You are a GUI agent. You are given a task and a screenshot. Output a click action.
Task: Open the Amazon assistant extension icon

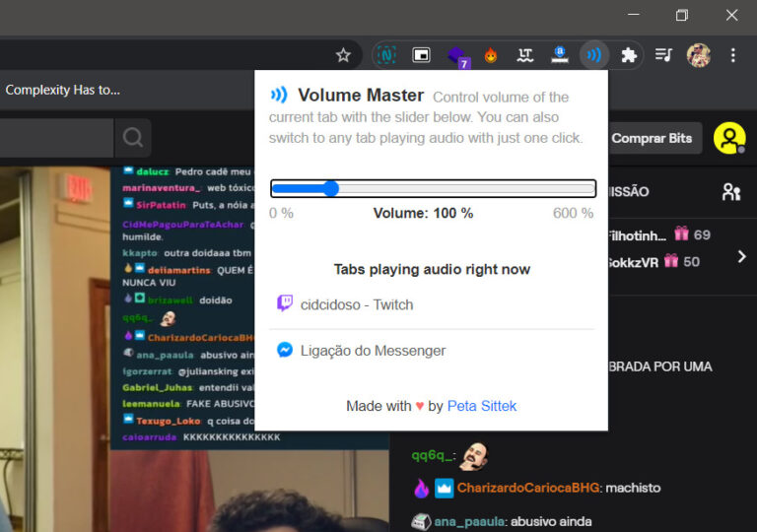point(560,55)
